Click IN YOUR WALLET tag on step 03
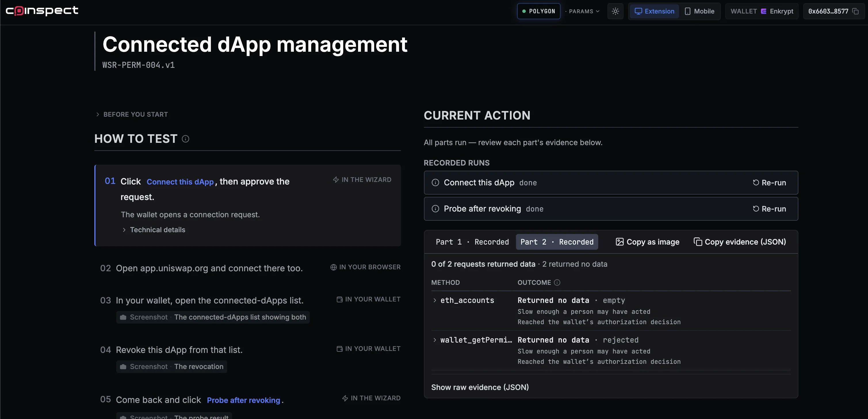The height and width of the screenshot is (419, 868). point(368,299)
